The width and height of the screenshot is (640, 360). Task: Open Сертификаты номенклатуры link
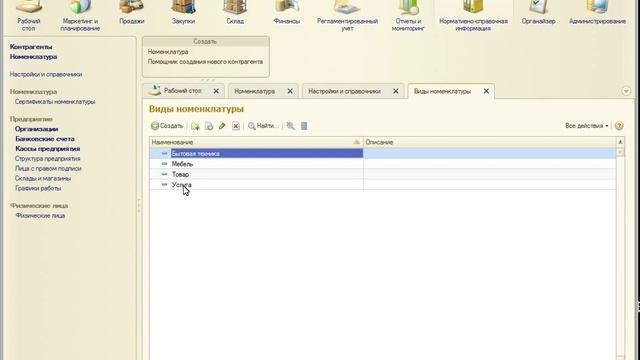55,102
